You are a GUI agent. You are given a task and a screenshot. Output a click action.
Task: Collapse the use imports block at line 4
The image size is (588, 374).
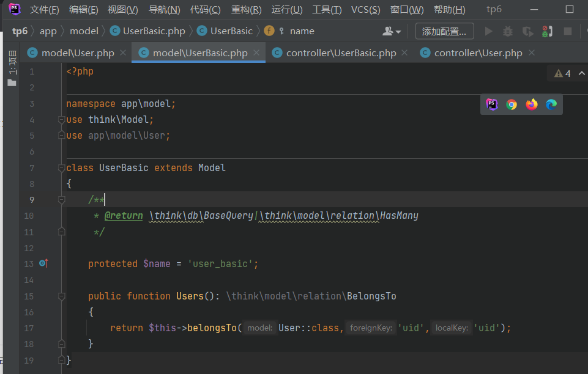pyautogui.click(x=62, y=120)
